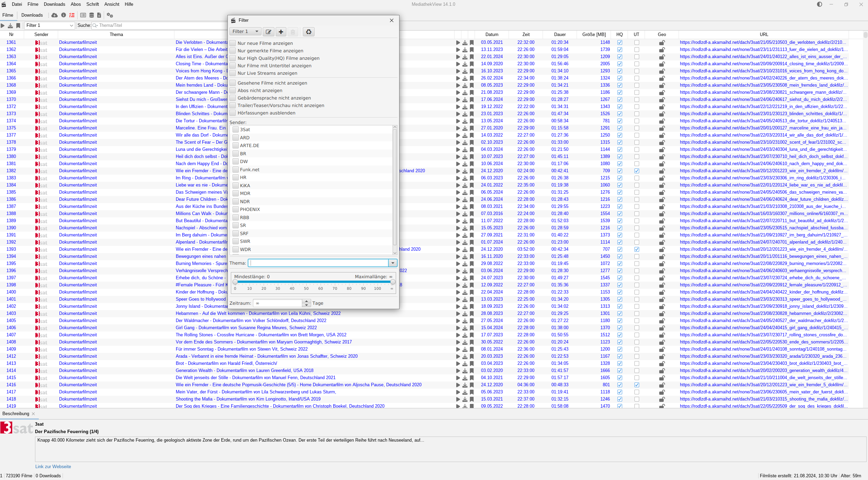Add a new filter with plus button
Image resolution: width=868 pixels, height=480 pixels.
coord(281,32)
